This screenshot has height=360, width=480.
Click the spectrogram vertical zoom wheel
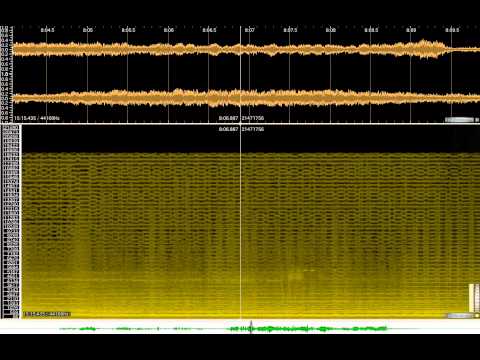pyautogui.click(x=471, y=297)
